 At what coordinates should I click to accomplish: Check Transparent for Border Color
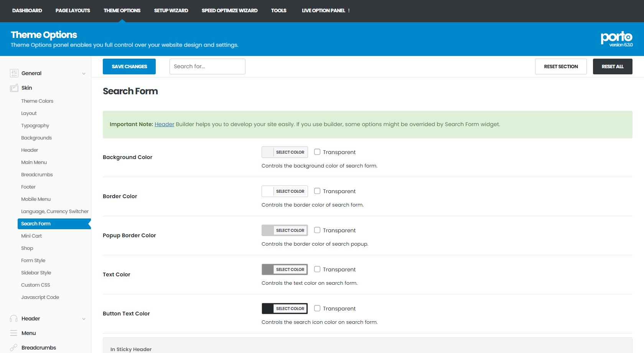[x=317, y=191]
